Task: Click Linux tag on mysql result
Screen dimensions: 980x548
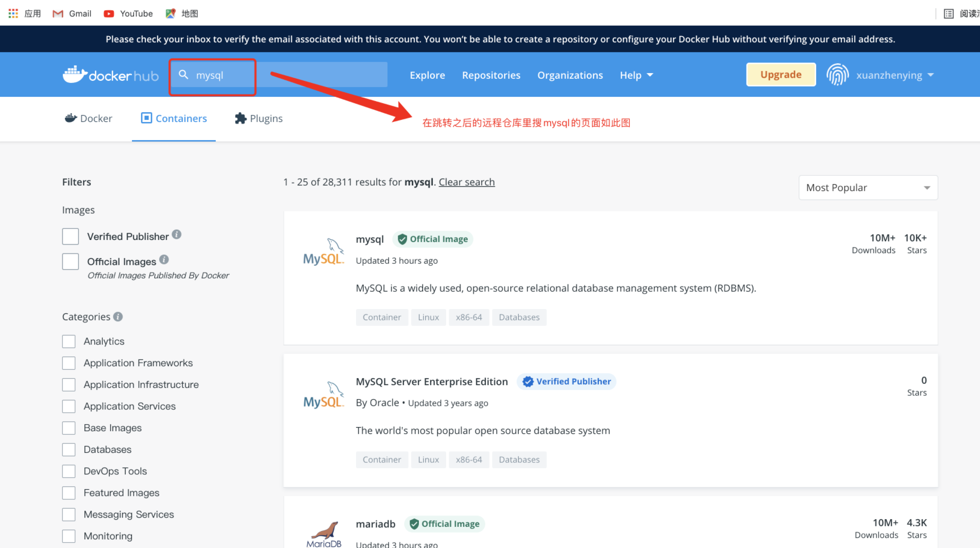Action: tap(429, 317)
